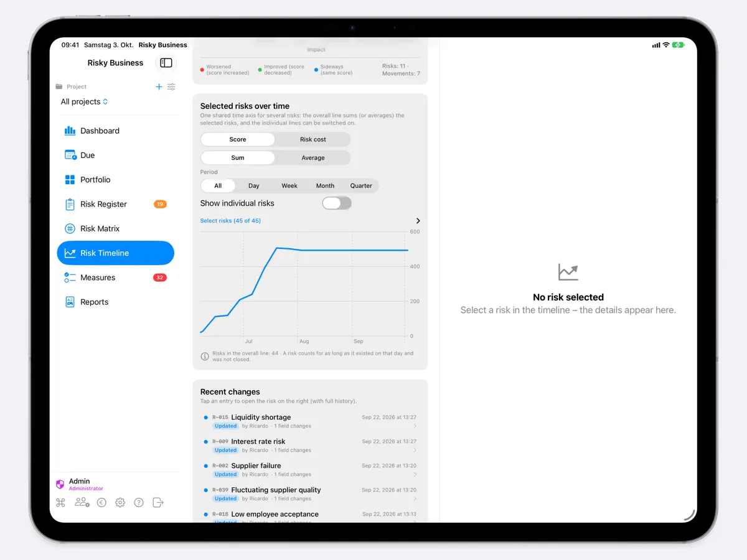Open Risk Matrix page
This screenshot has height=560, width=747.
(115, 228)
